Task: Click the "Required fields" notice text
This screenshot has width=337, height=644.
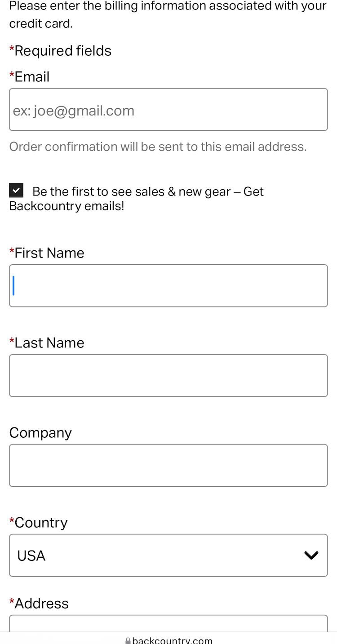Action: coord(63,51)
